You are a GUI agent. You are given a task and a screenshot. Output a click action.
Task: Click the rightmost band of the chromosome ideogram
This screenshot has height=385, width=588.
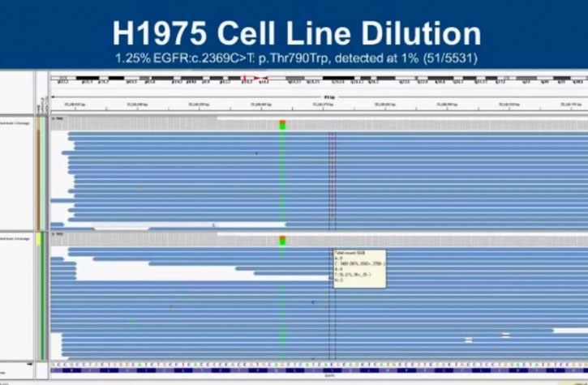577,81
